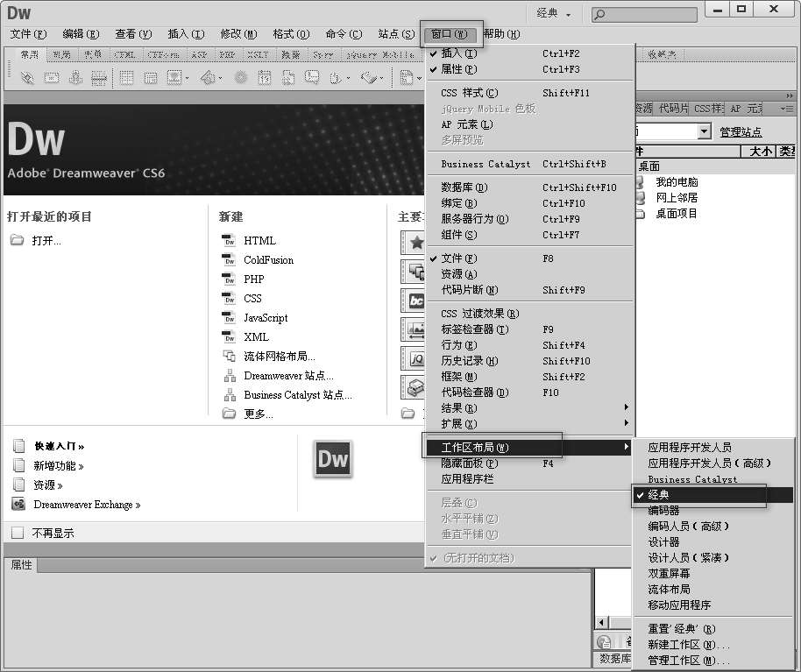Click the Date insert icon
The width and height of the screenshot is (801, 672).
(x=264, y=78)
